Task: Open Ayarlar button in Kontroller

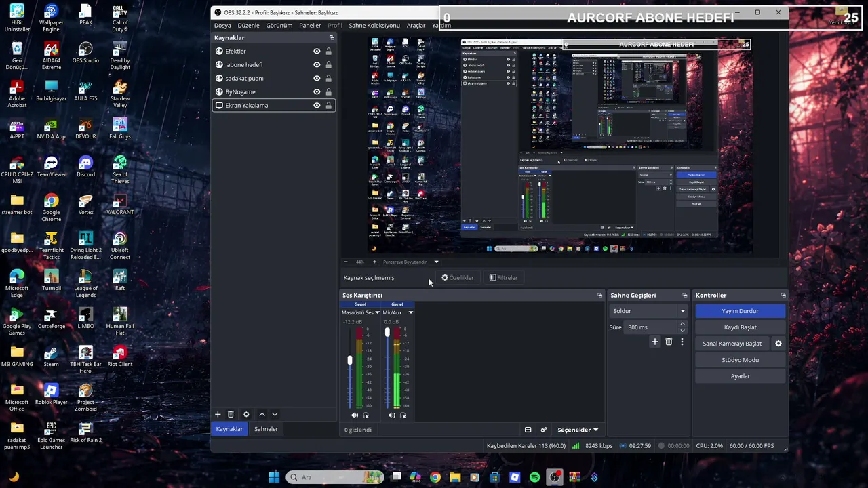Action: (x=740, y=376)
